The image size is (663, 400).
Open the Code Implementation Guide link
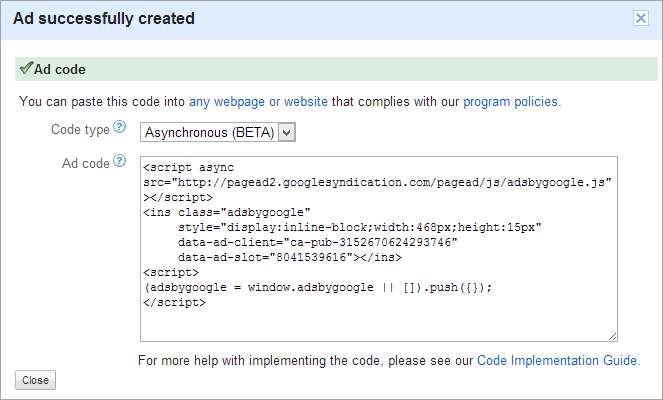tap(557, 360)
